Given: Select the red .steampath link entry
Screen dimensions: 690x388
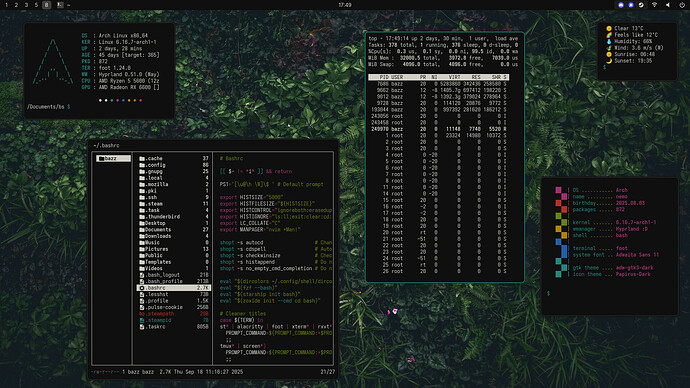Looking at the screenshot, I should 174,314.
